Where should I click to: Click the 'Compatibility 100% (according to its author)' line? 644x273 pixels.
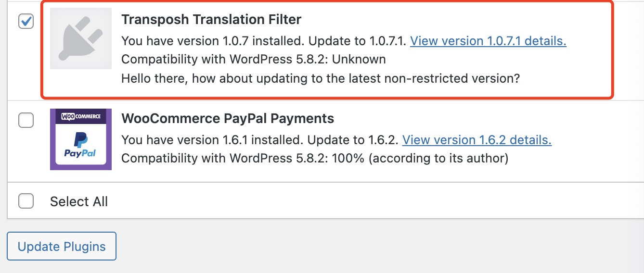pyautogui.click(x=314, y=158)
